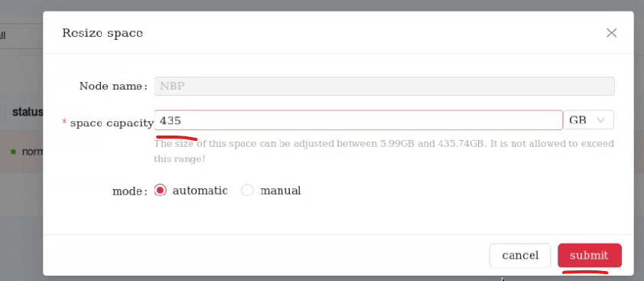Click the 'space capacity' field label
The height and width of the screenshot is (281, 644).
click(112, 123)
